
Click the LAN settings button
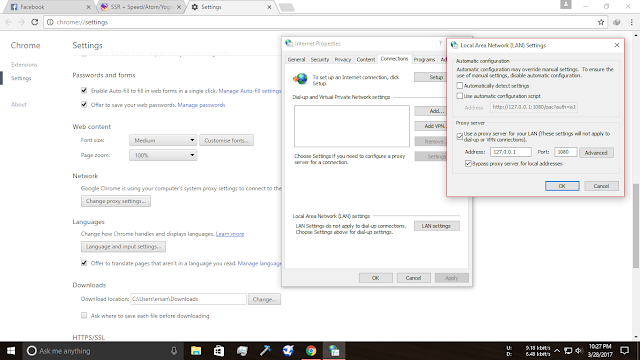(436, 226)
